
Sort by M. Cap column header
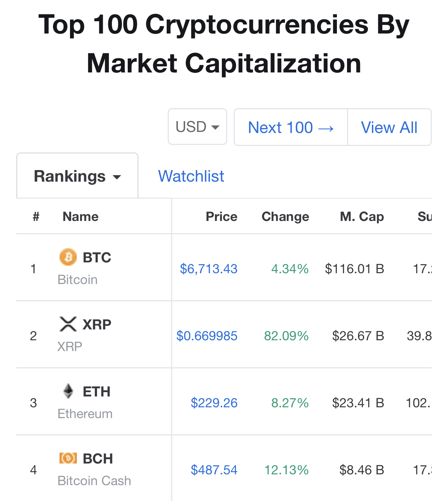click(361, 217)
